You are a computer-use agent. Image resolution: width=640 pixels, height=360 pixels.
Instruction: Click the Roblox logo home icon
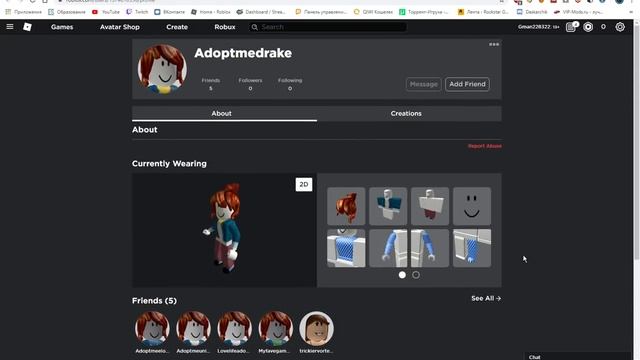(x=27, y=27)
